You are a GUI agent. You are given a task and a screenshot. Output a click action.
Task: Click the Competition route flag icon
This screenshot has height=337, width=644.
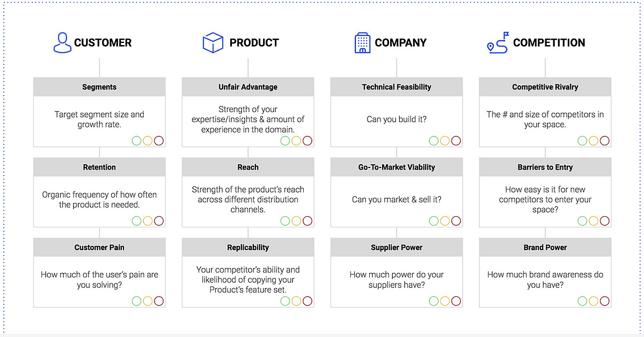point(497,42)
